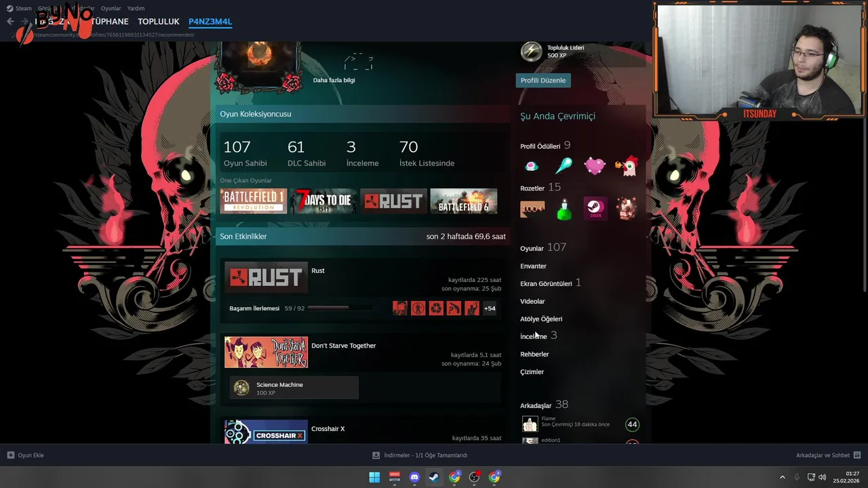Open the Battlefield 6 featured game

[464, 201]
